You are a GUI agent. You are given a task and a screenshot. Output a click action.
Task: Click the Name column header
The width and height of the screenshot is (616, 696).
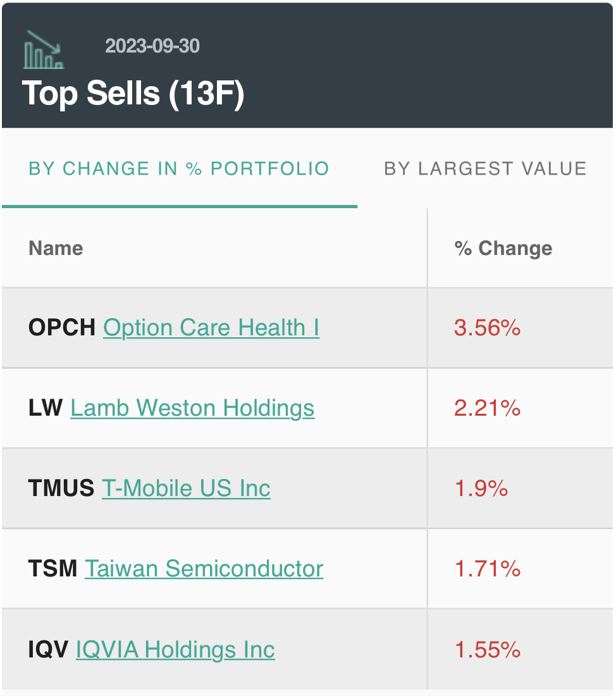[56, 248]
